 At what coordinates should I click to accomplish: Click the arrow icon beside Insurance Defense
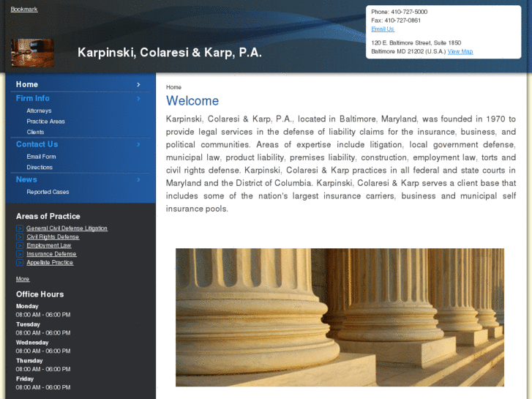click(x=20, y=254)
